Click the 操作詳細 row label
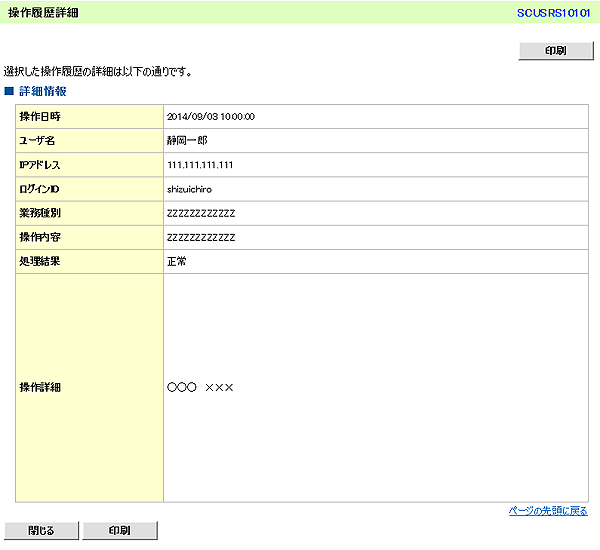Viewport: 600px width, 550px height. coord(40,387)
